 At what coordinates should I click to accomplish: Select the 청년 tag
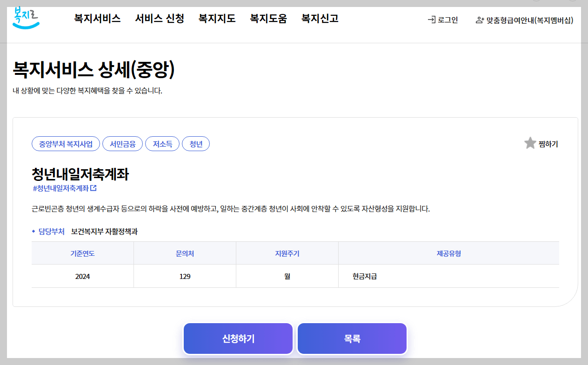(196, 144)
